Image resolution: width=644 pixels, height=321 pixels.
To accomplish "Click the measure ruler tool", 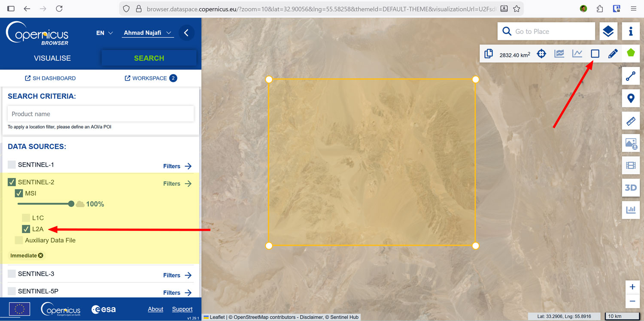I will (x=631, y=121).
